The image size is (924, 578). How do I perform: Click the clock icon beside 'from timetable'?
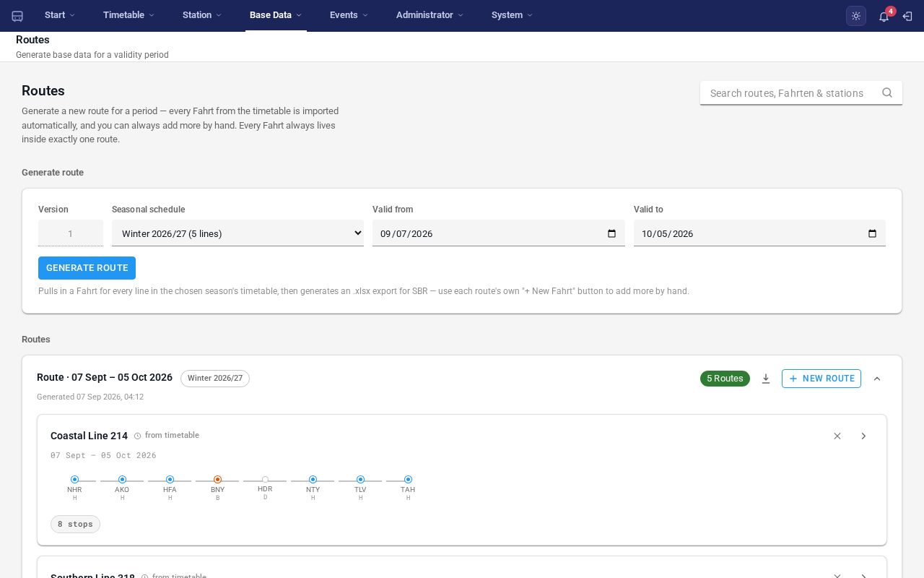[138, 436]
